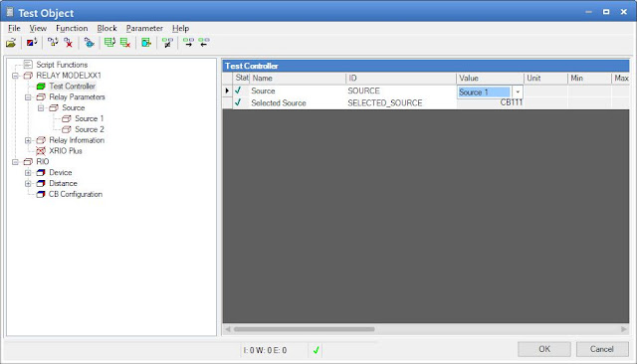The image size is (637, 364).
Task: Click the horizontal scrollbar left arrow
Action: click(228, 329)
